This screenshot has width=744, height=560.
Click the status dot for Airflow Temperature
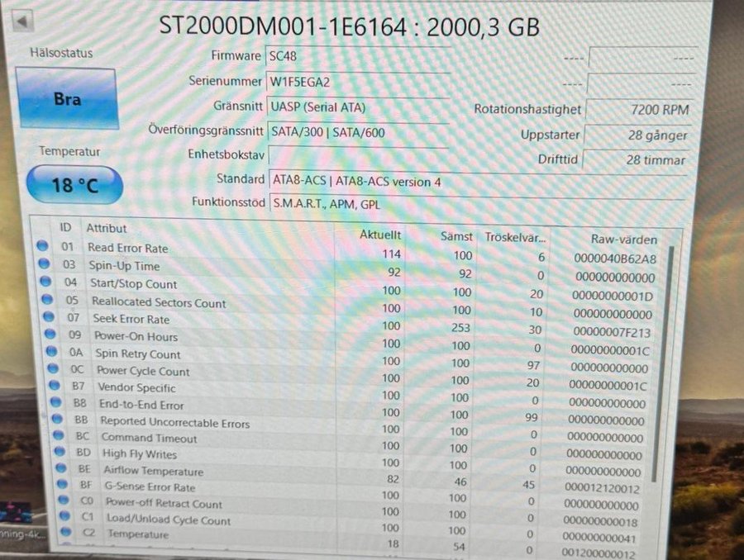point(60,468)
